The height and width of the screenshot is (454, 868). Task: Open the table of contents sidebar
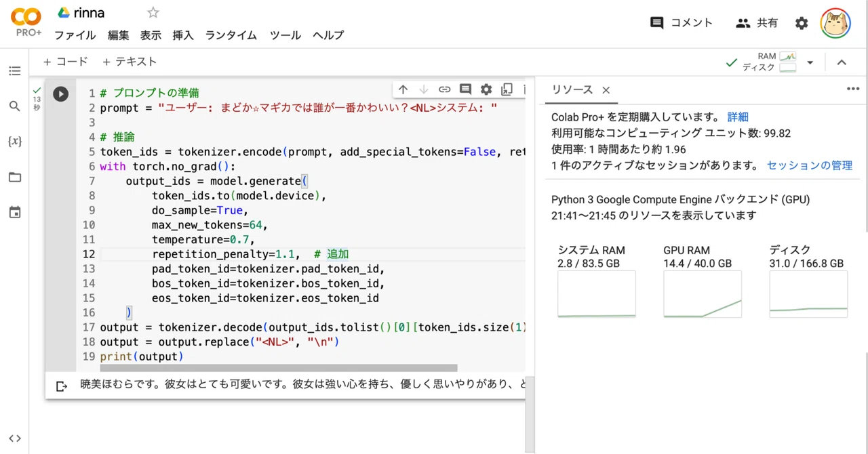[14, 71]
